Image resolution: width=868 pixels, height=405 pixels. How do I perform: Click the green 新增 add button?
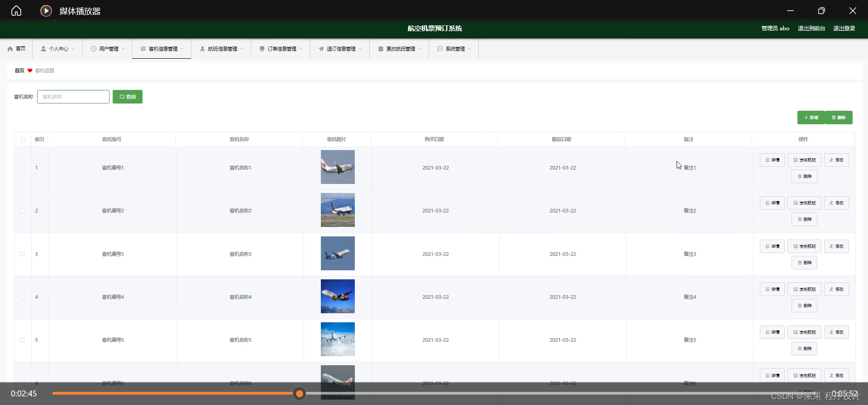click(811, 118)
